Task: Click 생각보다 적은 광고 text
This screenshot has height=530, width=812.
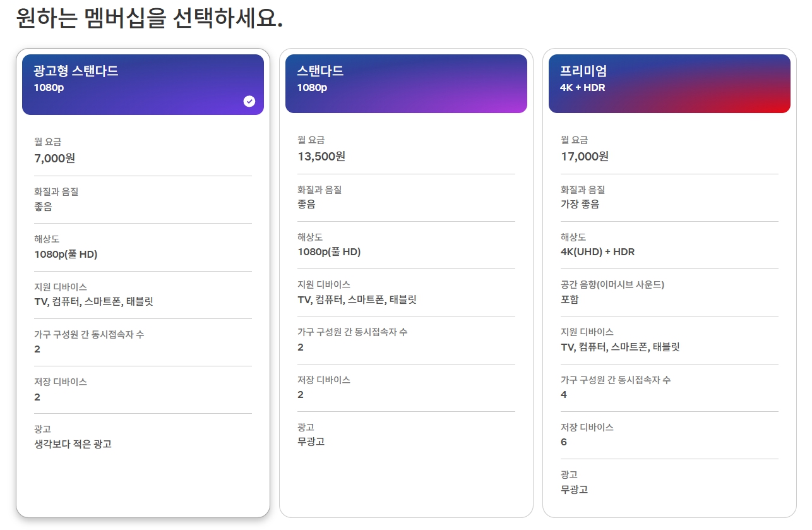Action: [x=73, y=444]
